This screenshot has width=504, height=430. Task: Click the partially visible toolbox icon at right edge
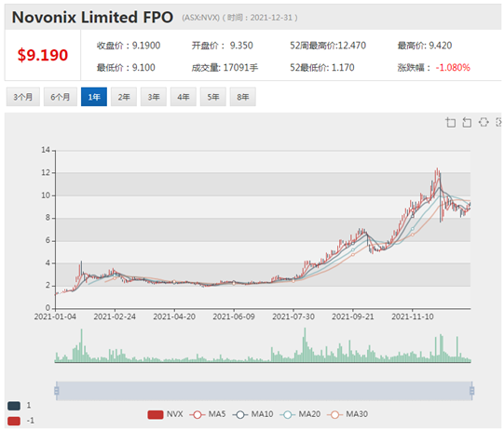click(x=498, y=122)
